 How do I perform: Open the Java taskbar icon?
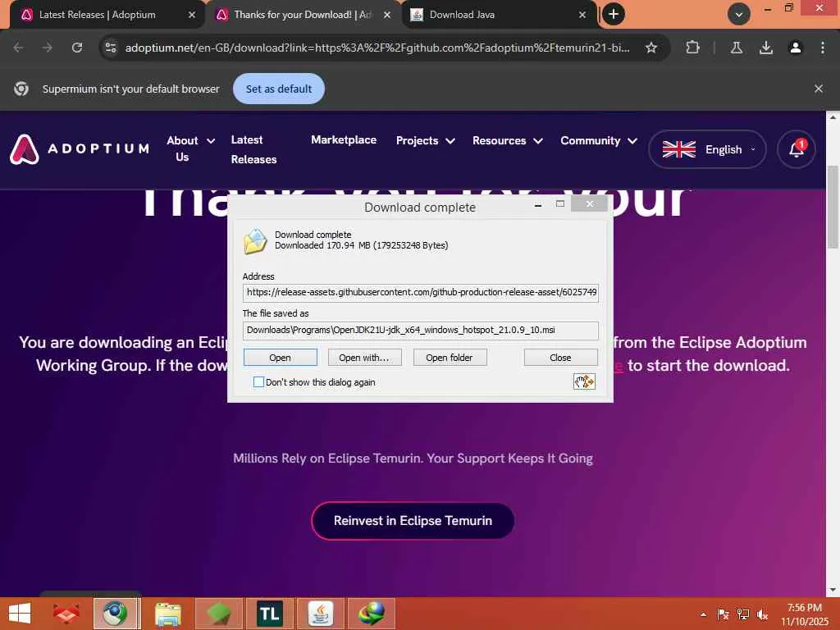[320, 614]
